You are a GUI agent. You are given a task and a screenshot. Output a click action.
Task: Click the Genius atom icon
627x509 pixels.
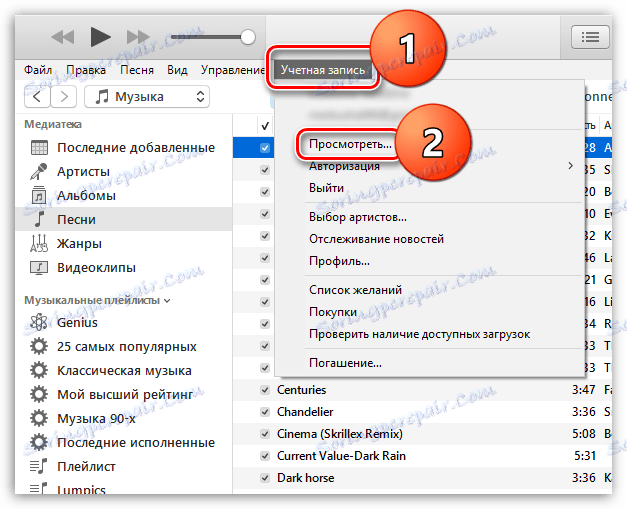coord(39,322)
